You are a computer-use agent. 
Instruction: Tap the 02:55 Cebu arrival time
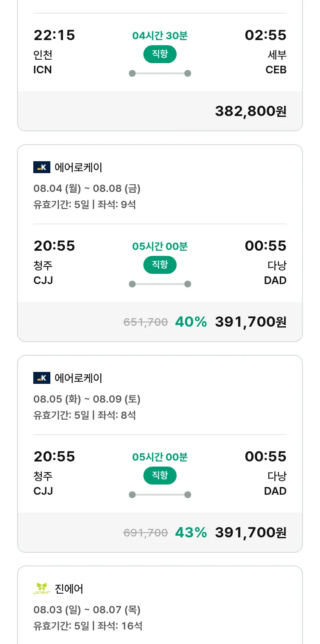(265, 35)
